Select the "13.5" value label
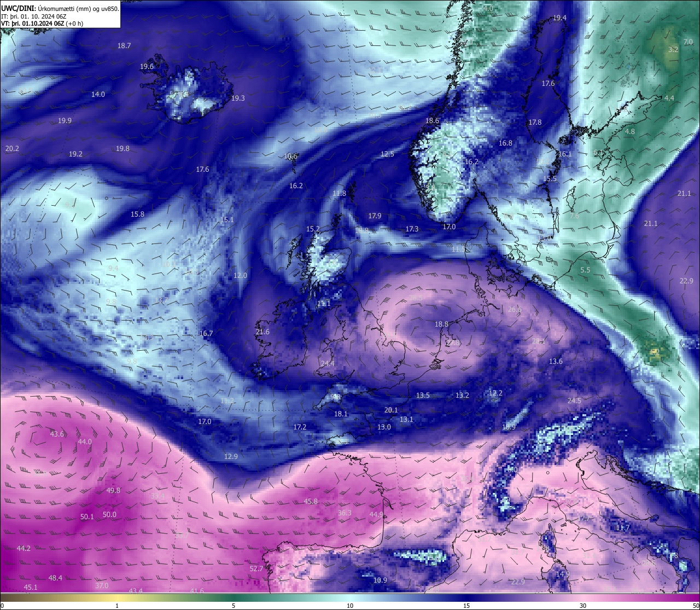The image size is (700, 610). 423,396
